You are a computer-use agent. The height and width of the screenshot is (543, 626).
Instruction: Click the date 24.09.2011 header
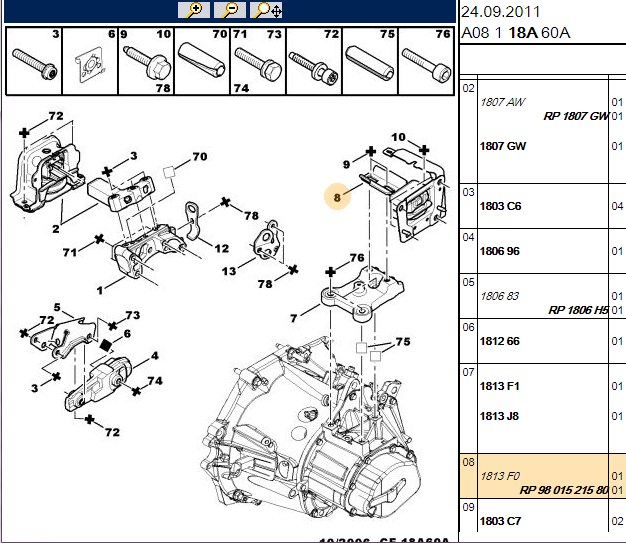pyautogui.click(x=501, y=12)
